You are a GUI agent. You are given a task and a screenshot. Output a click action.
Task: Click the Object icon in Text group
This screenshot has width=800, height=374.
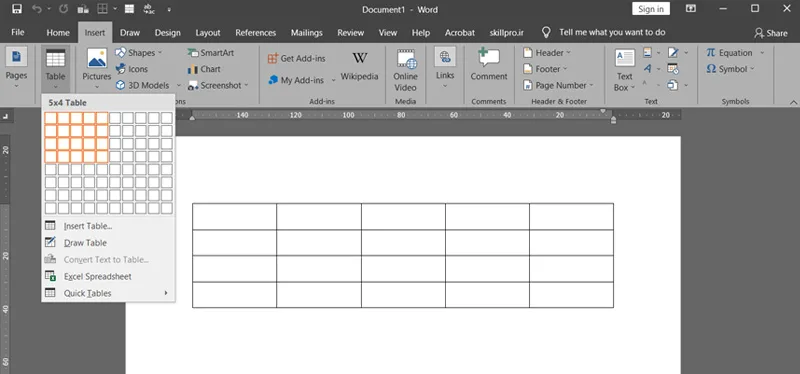pos(673,85)
